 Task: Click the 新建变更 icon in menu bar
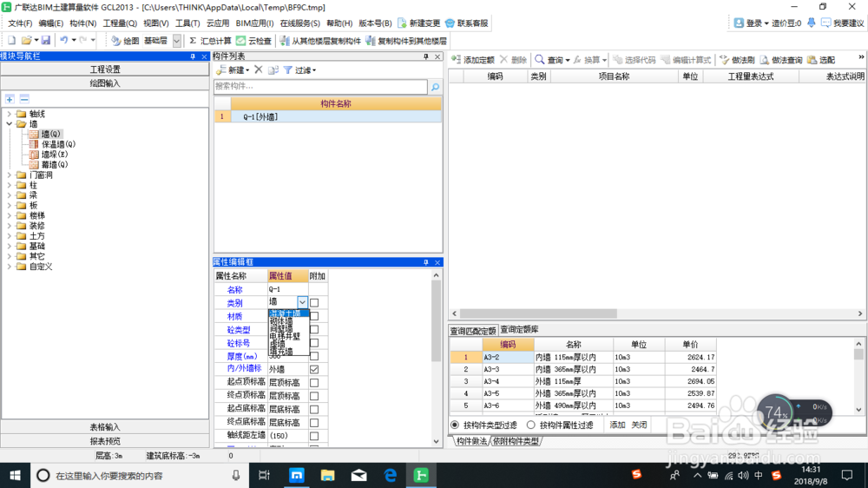[x=403, y=23]
